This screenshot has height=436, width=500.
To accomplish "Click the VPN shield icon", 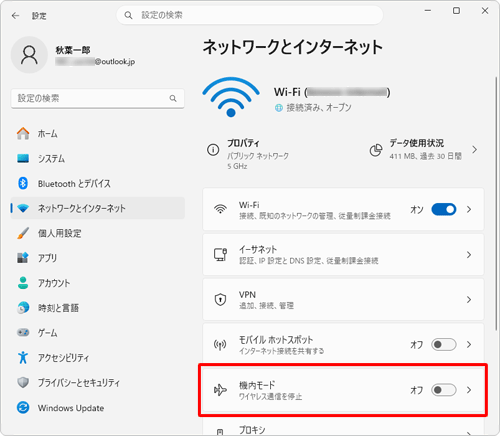I will coord(220,299).
